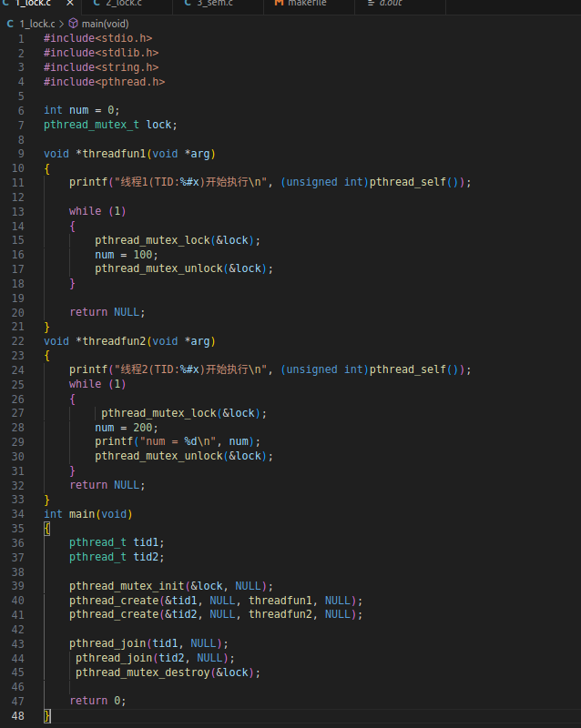Click 'num = 100;' statement
The image size is (581, 728).
127,255
